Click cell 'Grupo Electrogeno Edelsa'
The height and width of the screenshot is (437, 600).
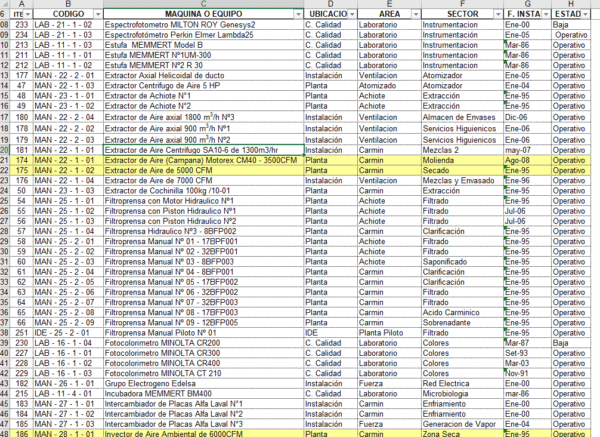point(204,383)
